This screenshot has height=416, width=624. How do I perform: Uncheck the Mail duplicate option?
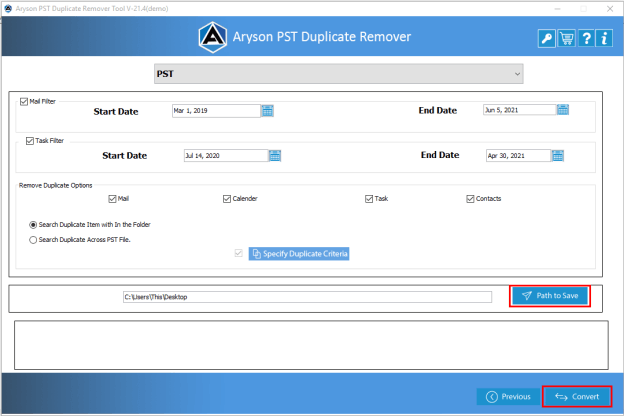pyautogui.click(x=112, y=199)
